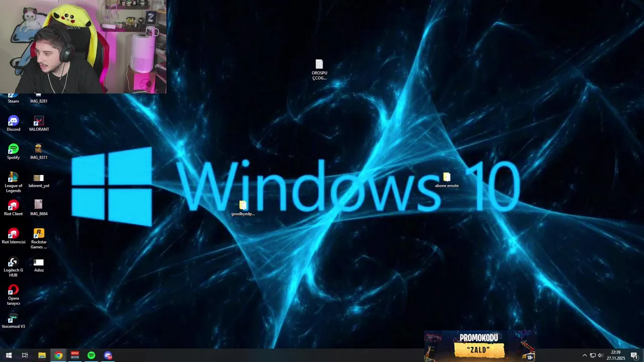
Task: Select the Voicemod V3 desktop shortcut
Action: coord(13,321)
